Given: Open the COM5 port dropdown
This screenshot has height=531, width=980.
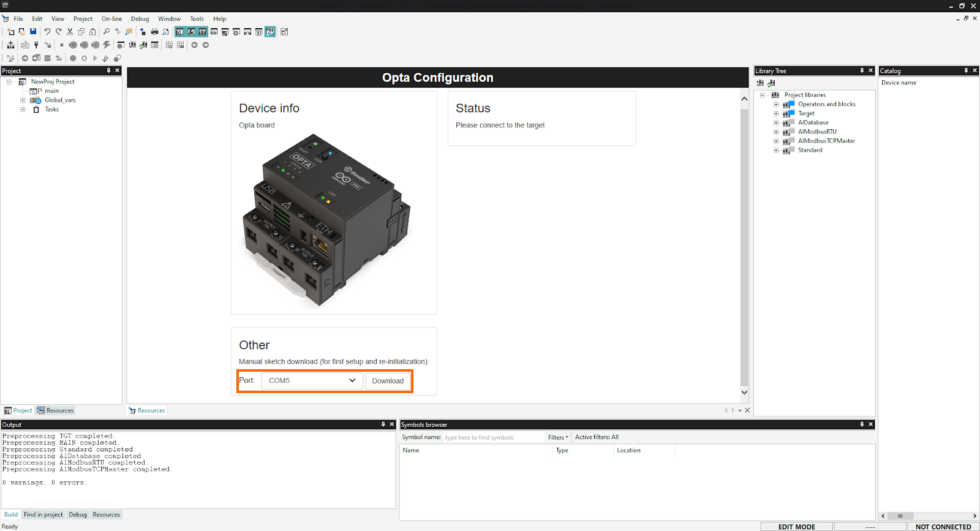Looking at the screenshot, I should click(312, 380).
